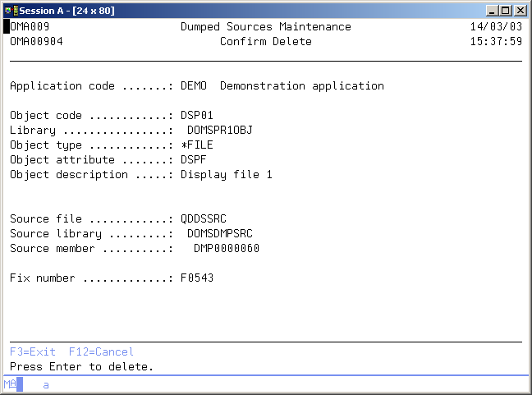Click the QDDSSRC source file value
Screen dimensions: 532x395
point(204,218)
